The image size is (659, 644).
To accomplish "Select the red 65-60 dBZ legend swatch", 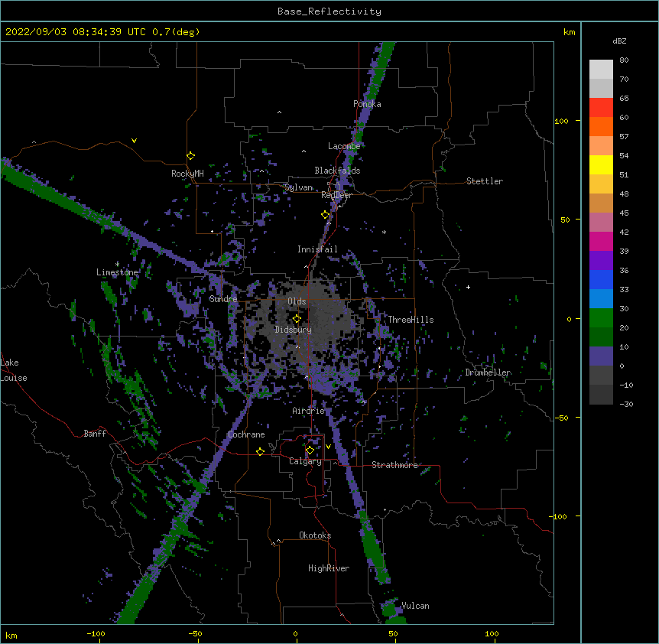I will click(x=601, y=108).
